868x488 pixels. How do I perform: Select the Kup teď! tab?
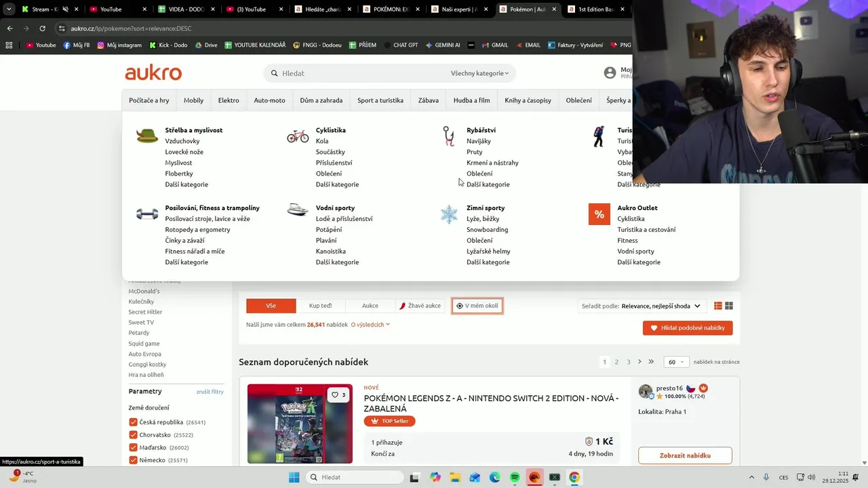tap(321, 306)
